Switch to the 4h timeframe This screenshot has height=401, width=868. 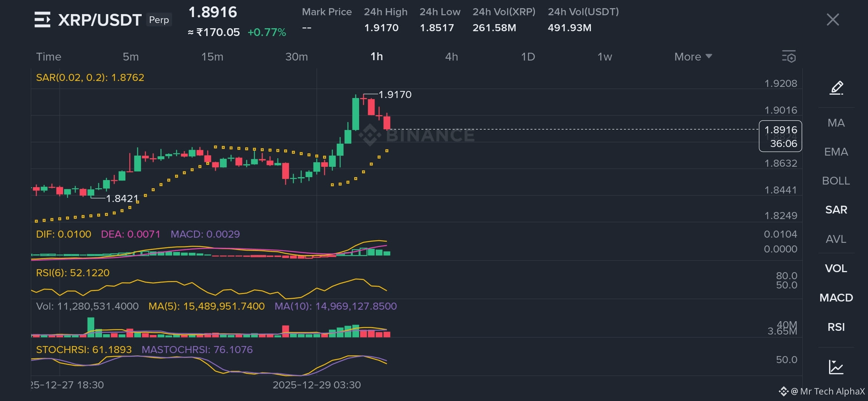[451, 57]
